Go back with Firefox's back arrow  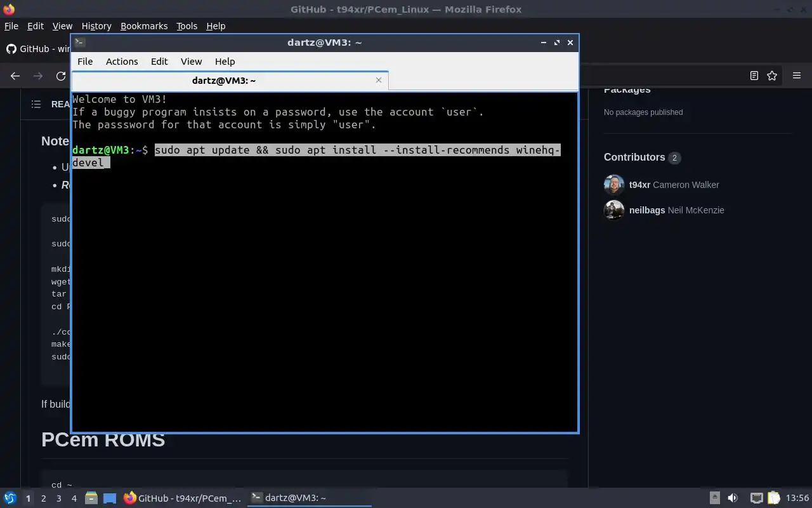15,76
